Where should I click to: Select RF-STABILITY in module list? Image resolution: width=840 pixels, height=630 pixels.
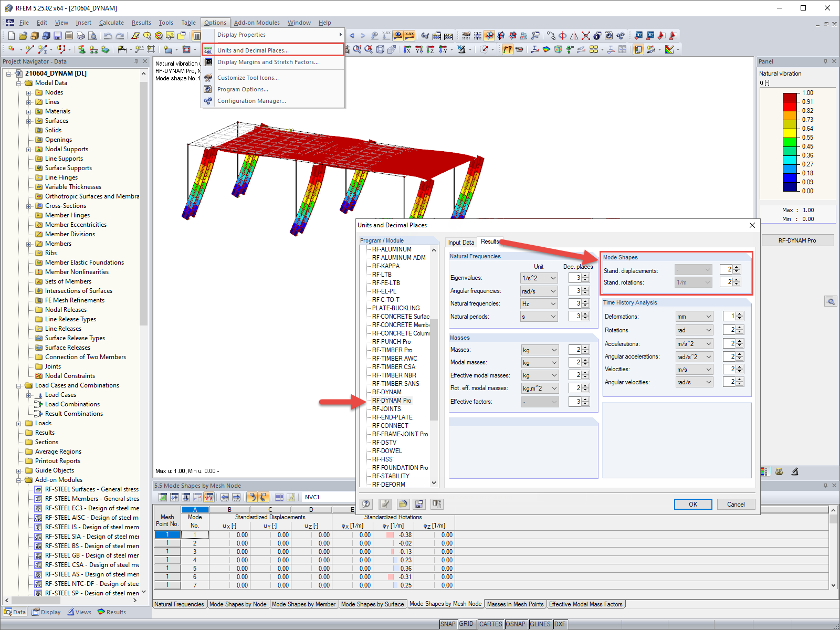pos(391,476)
